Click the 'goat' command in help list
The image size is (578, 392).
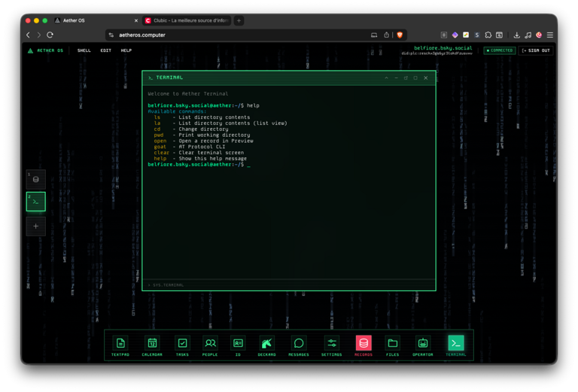pyautogui.click(x=160, y=147)
